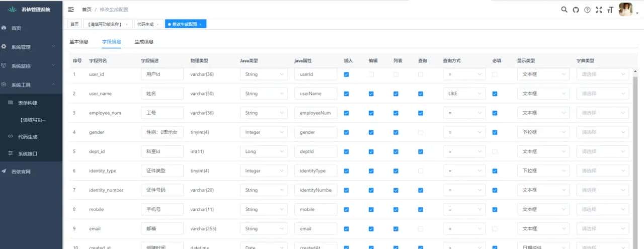Switch to the 生成信息 tab

(x=144, y=42)
